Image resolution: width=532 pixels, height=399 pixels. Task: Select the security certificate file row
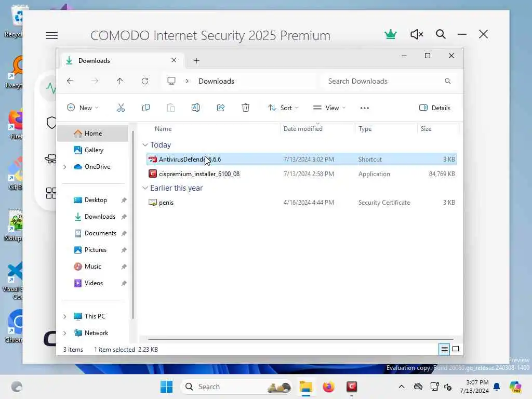[x=302, y=203]
